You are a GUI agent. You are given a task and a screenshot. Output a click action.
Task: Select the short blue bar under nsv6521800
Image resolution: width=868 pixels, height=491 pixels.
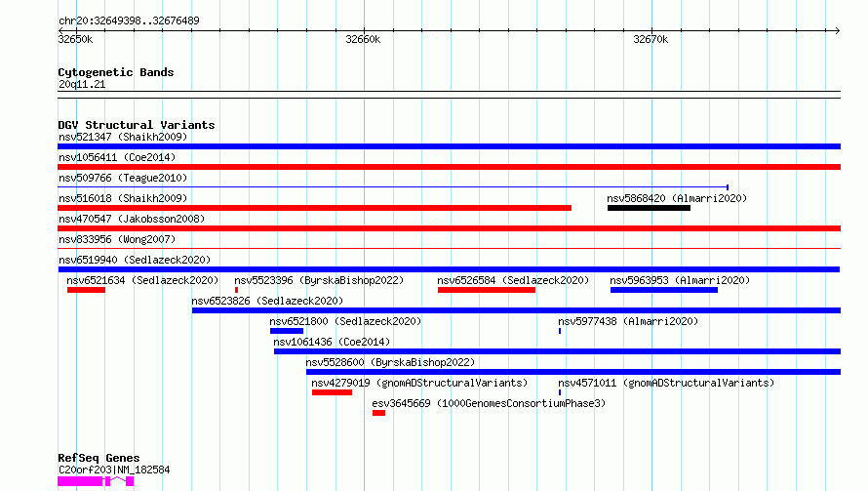click(x=287, y=331)
